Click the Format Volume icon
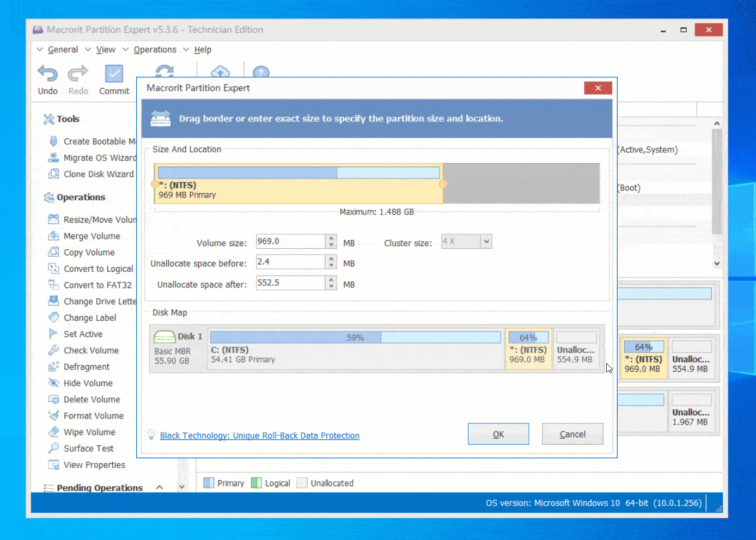 pyautogui.click(x=53, y=416)
